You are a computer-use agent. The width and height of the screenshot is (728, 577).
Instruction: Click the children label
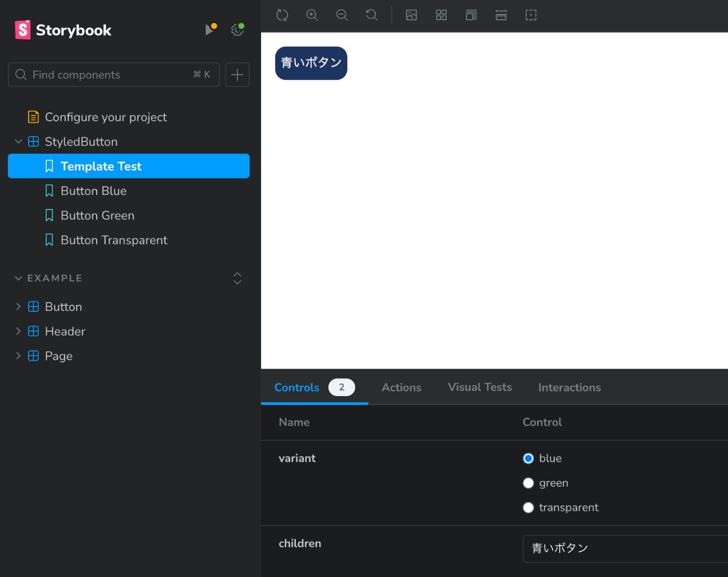click(x=300, y=544)
